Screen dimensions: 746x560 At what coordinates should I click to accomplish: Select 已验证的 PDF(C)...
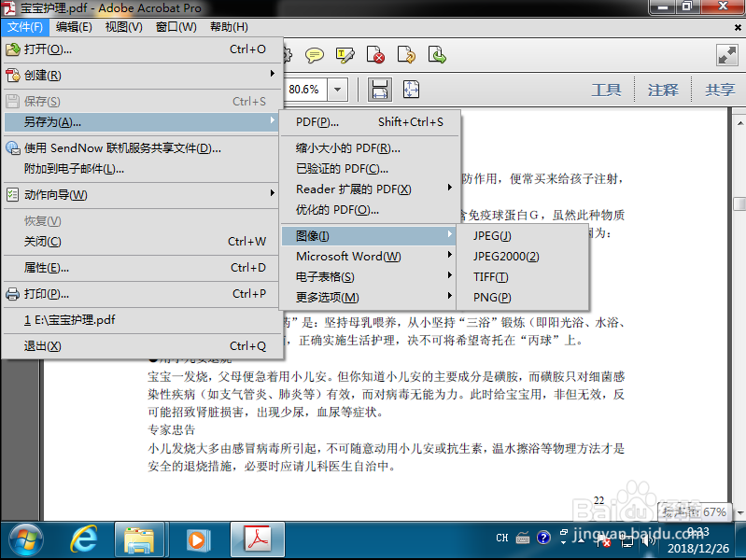point(370,169)
